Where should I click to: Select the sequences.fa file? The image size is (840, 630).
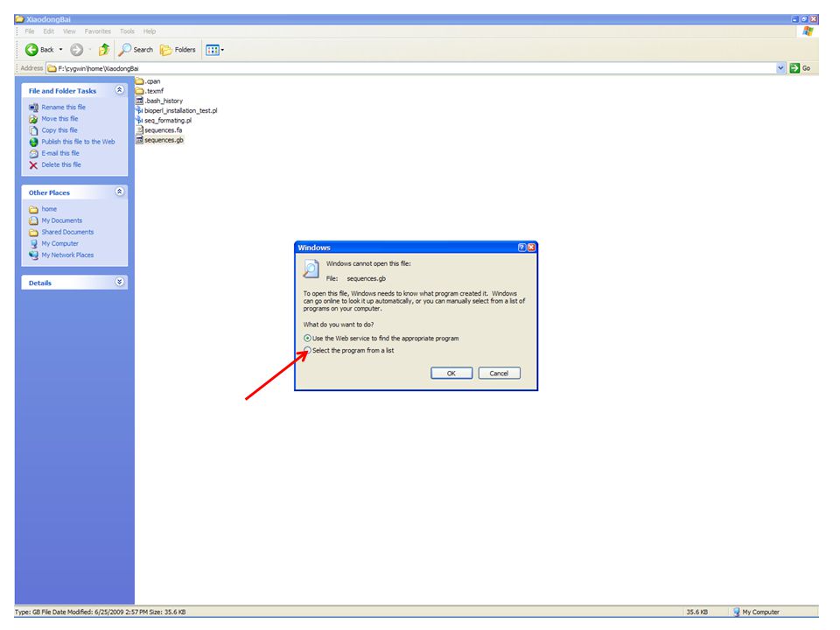pos(158,130)
